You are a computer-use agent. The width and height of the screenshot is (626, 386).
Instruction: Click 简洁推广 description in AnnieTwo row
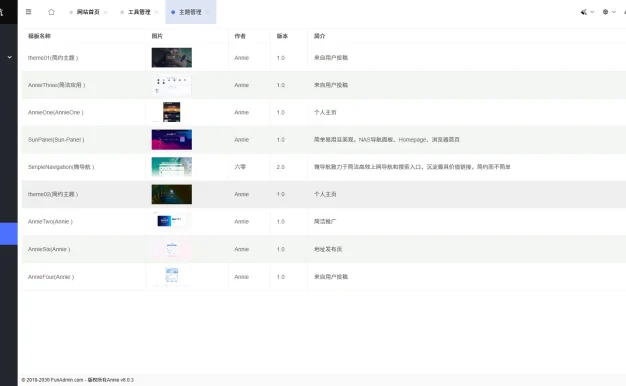(325, 222)
